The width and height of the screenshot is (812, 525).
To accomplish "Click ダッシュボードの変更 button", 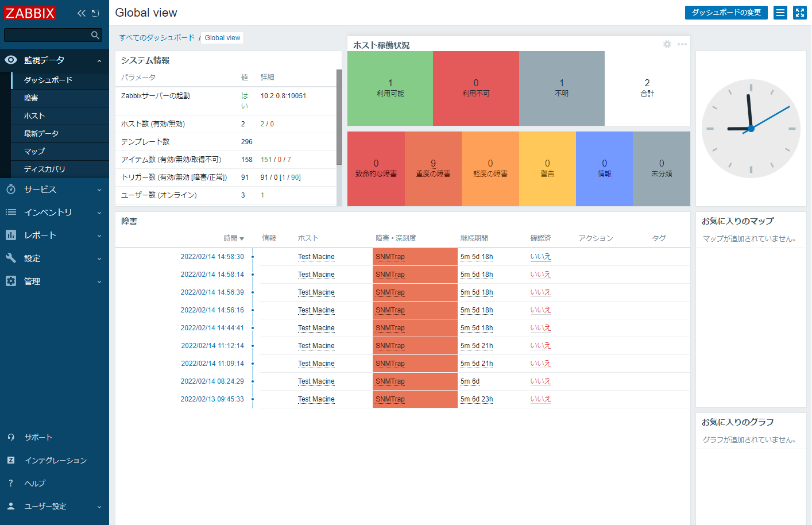I will (x=726, y=13).
